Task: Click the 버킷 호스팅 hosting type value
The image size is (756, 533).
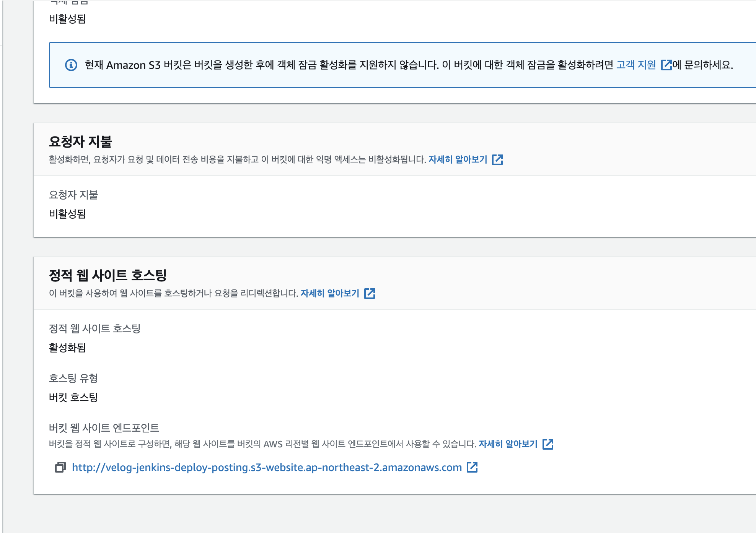Action: [x=73, y=397]
